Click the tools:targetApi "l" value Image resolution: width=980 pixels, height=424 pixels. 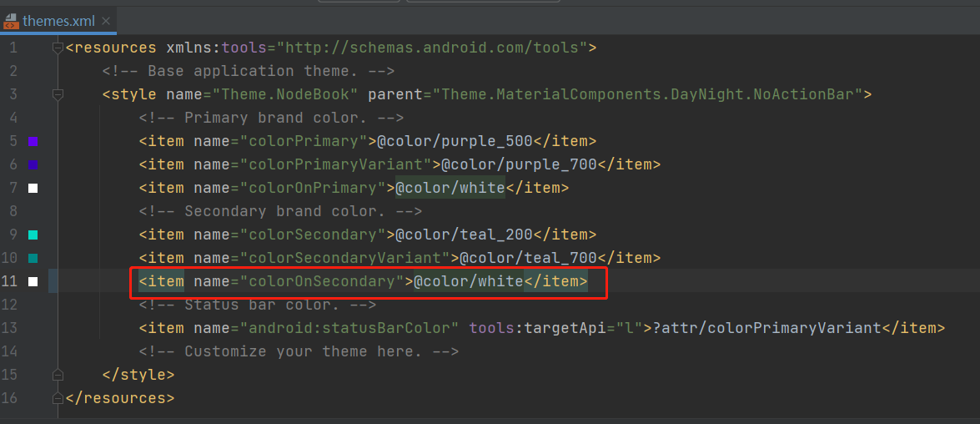pos(631,328)
